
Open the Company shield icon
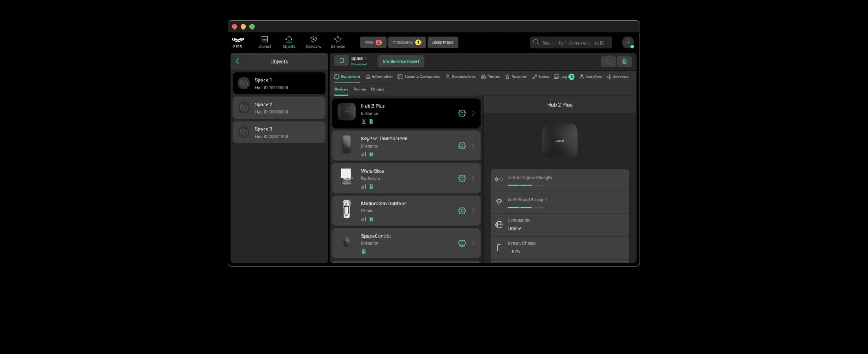click(313, 39)
